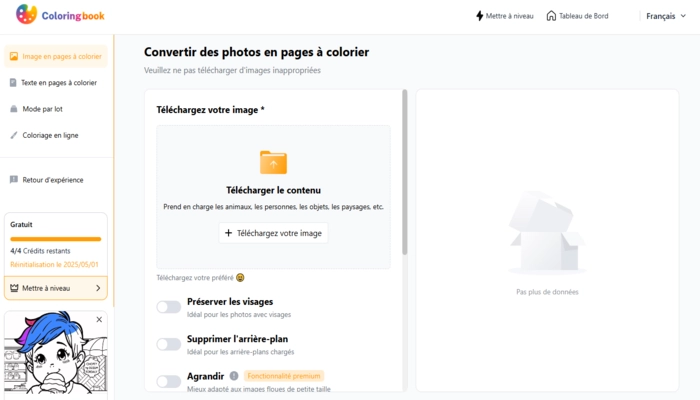
Task: Close the cartoon promo thumbnail
Action: (x=99, y=320)
